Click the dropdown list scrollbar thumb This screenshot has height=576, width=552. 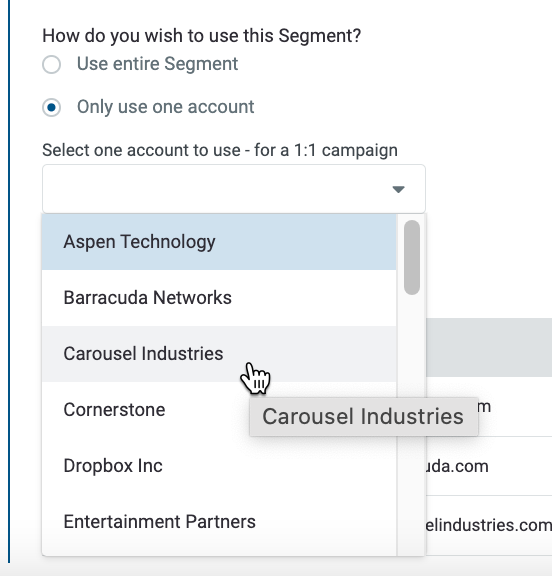tap(412, 257)
